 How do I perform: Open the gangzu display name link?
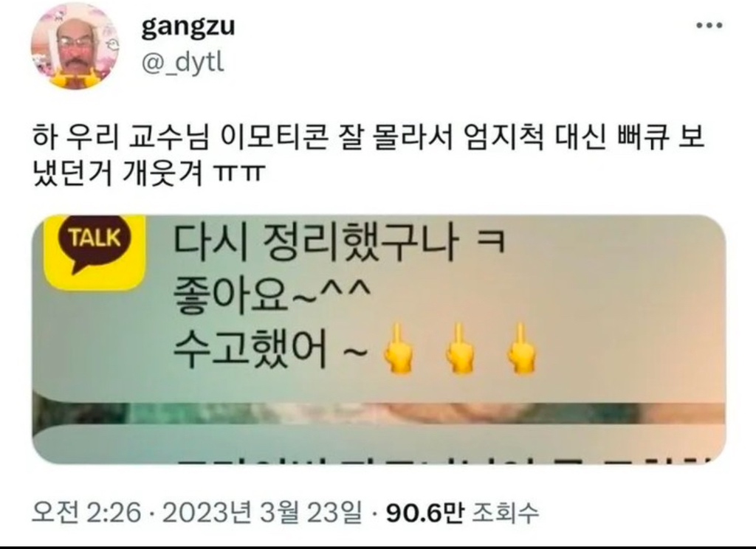[x=188, y=27]
